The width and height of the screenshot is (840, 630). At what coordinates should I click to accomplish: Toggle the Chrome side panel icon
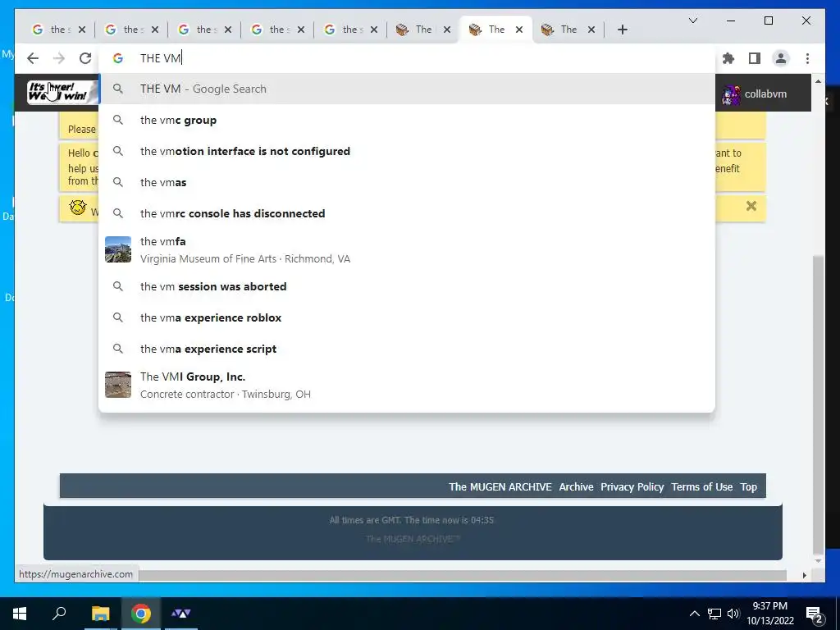click(755, 58)
